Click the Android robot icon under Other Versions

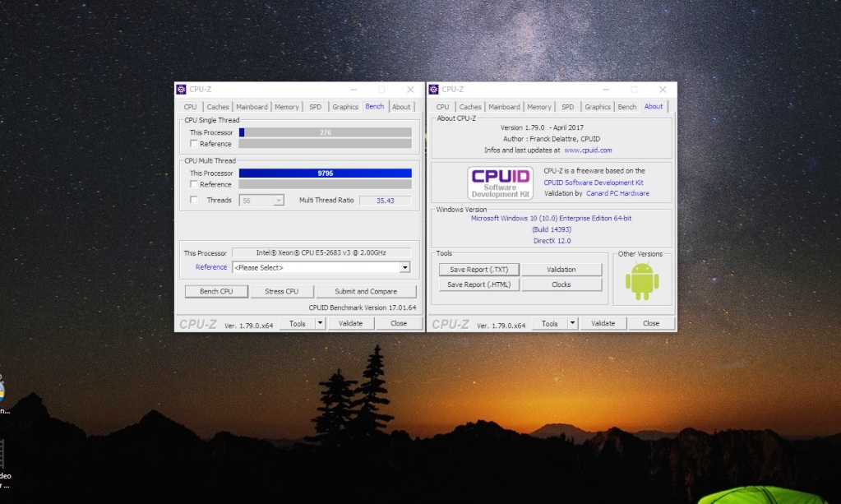pyautogui.click(x=642, y=281)
